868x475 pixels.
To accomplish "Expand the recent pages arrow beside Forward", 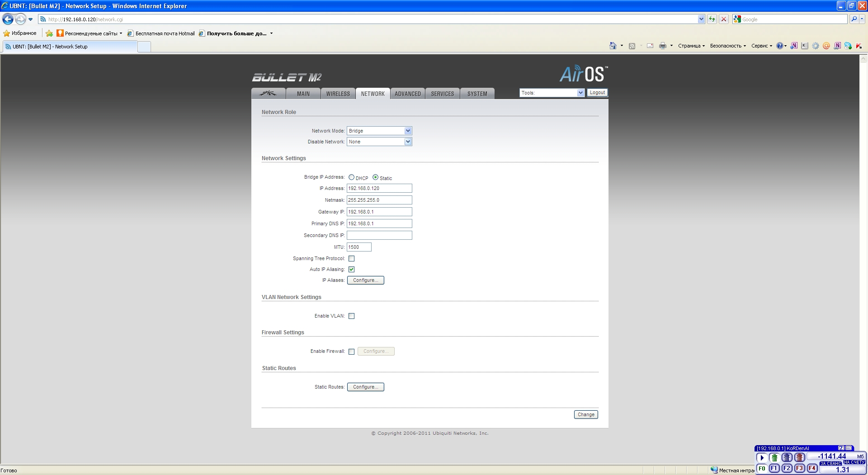I will pos(30,19).
